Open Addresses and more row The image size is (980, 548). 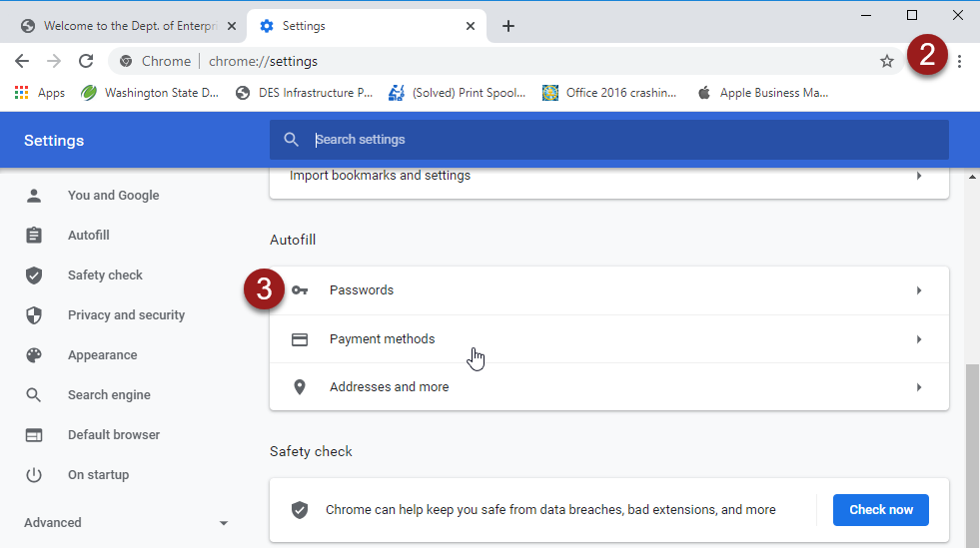pyautogui.click(x=609, y=387)
